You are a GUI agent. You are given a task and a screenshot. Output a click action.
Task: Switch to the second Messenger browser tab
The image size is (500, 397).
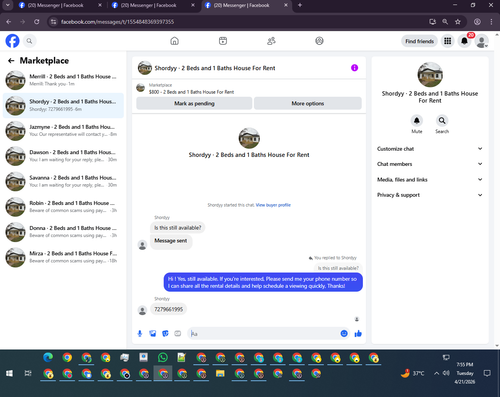pyautogui.click(x=153, y=5)
